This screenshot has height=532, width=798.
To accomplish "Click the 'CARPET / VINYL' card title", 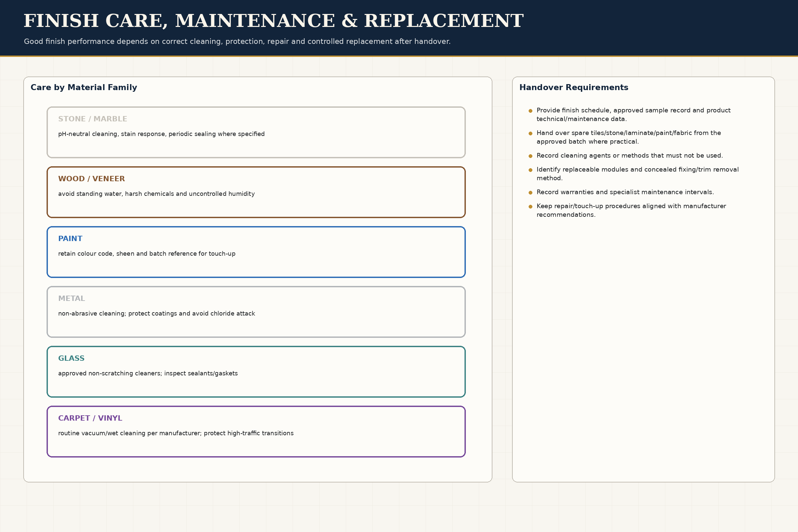I will (90, 418).
